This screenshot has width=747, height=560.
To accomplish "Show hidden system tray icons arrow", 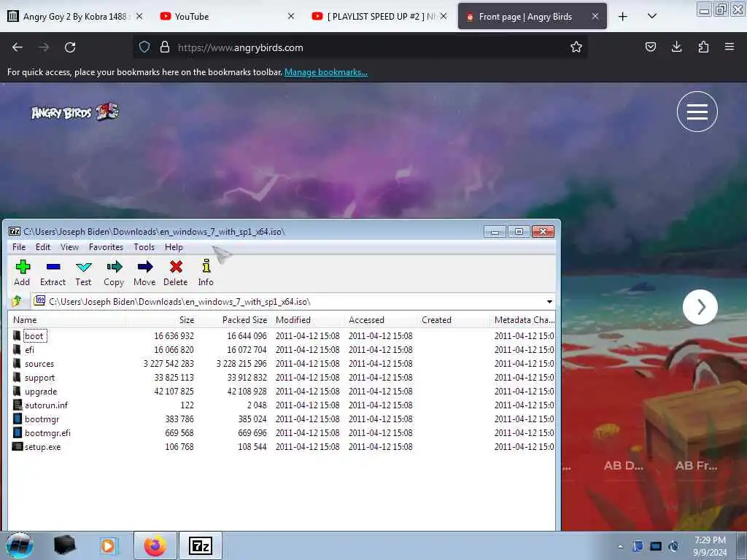I will coord(620,546).
